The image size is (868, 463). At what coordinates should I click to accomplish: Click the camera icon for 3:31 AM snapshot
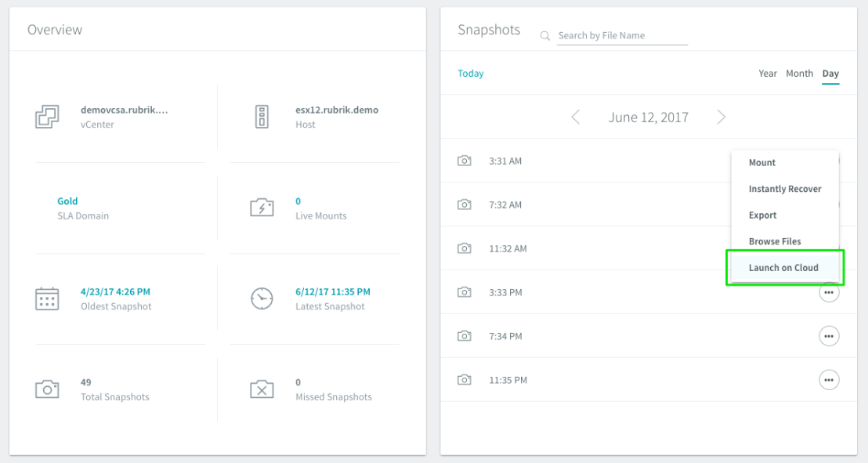[x=465, y=161]
